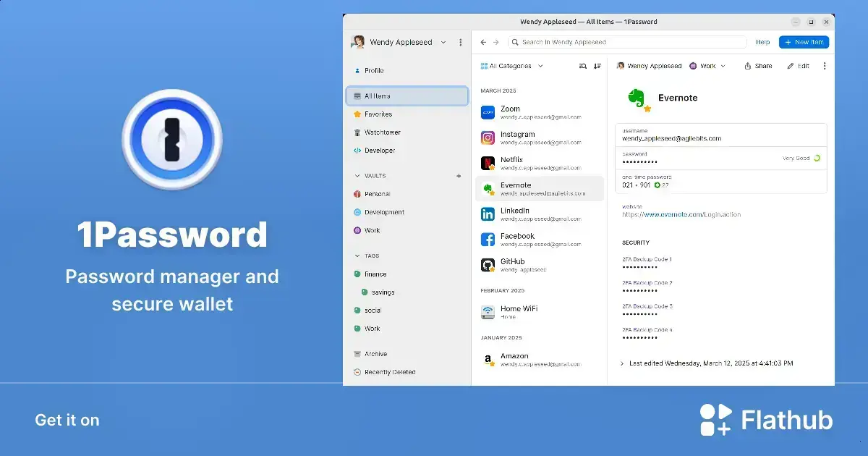Open Recently Deleted in the sidebar
The width and height of the screenshot is (868, 456).
(407, 372)
